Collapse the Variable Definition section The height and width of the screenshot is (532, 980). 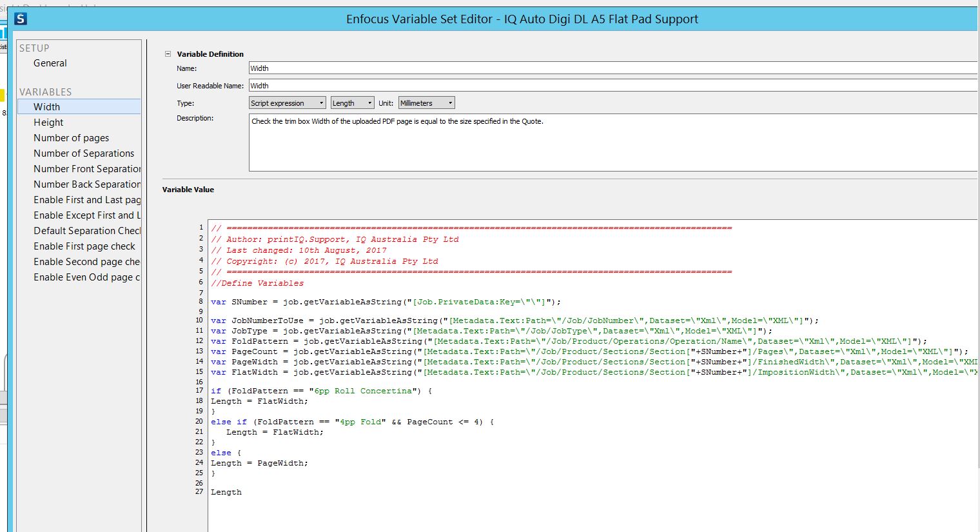tap(168, 54)
